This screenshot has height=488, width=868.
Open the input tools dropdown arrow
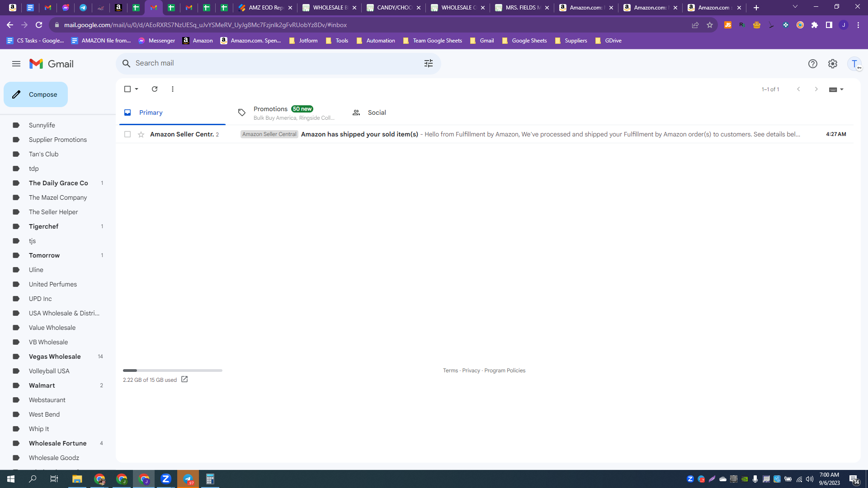(842, 89)
